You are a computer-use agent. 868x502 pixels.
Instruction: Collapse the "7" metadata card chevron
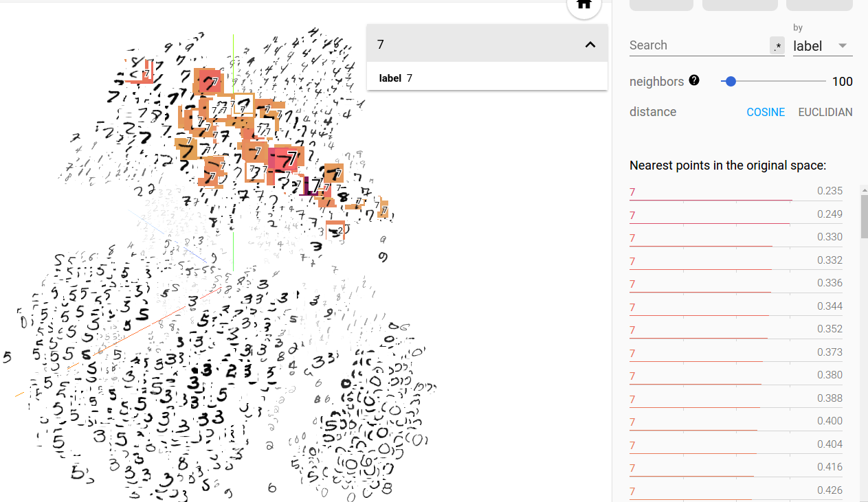[590, 45]
